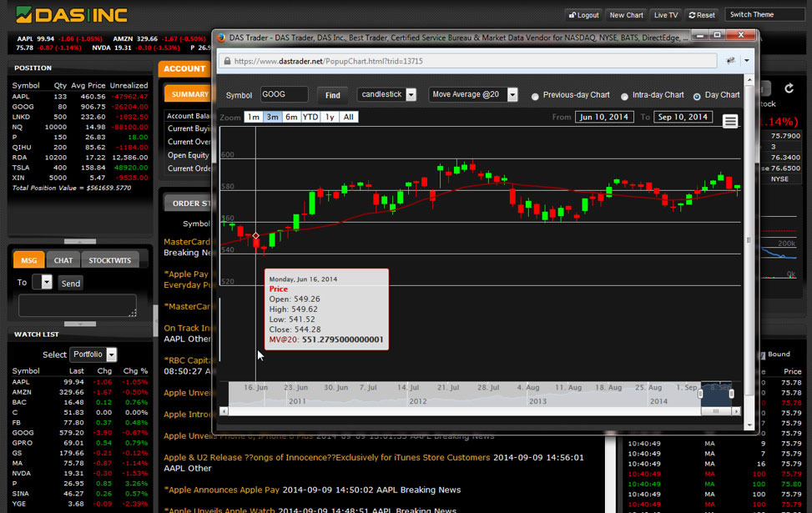This screenshot has width=812, height=513.
Task: Click the Logout button
Action: click(x=583, y=15)
